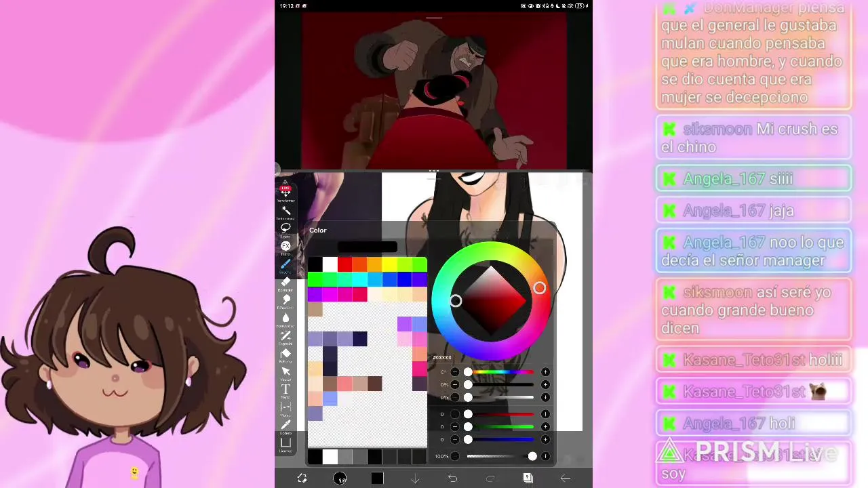Viewport: 868px width, 488px height.
Task: Click the inner handle on the color wheel
Action: point(456,301)
